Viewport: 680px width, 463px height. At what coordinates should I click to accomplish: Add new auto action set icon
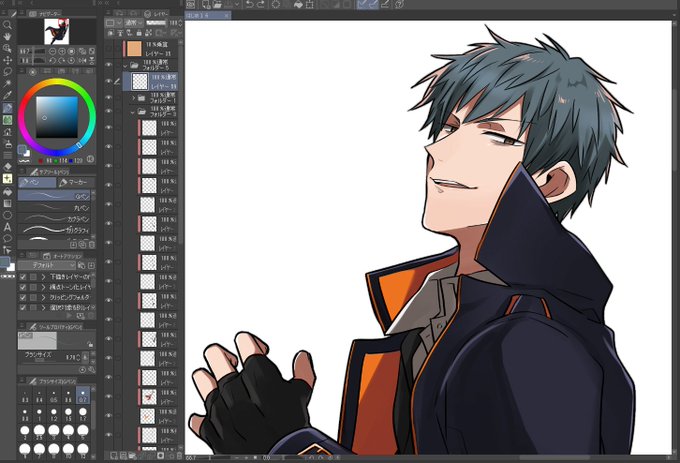[91, 265]
